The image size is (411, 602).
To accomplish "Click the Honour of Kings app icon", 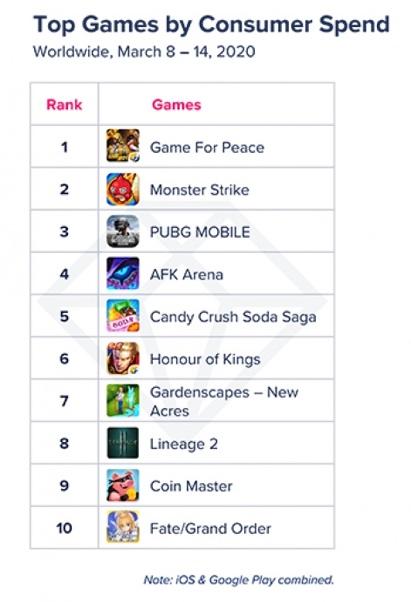I will [x=123, y=358].
